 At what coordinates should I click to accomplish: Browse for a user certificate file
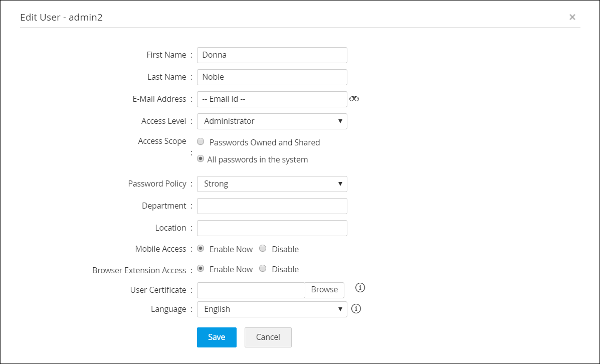pyautogui.click(x=324, y=290)
